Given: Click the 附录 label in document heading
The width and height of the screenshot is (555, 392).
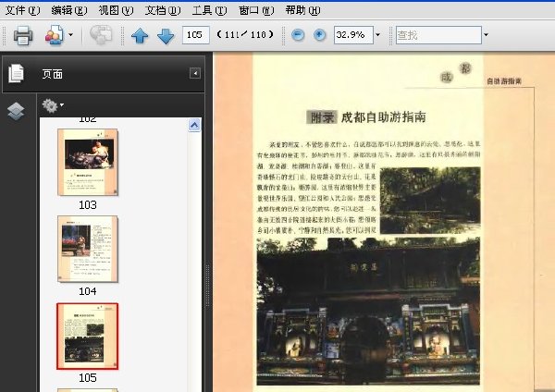Looking at the screenshot, I should coord(321,117).
